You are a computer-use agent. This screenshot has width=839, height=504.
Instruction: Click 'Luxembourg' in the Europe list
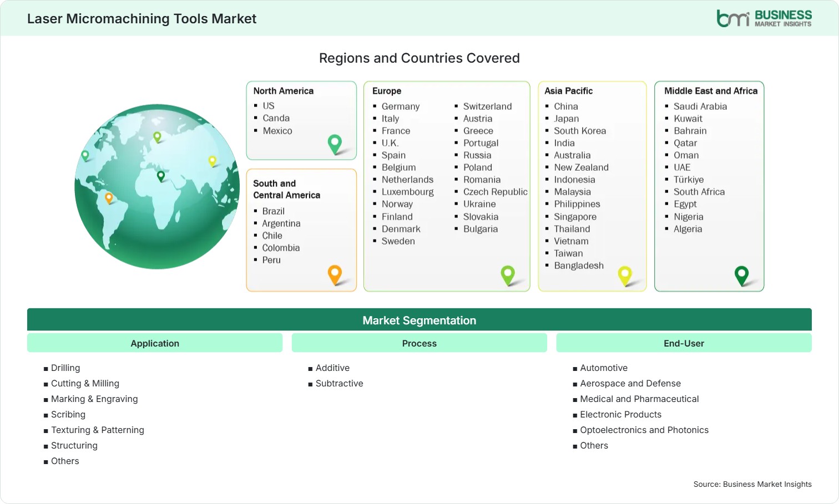[408, 192]
